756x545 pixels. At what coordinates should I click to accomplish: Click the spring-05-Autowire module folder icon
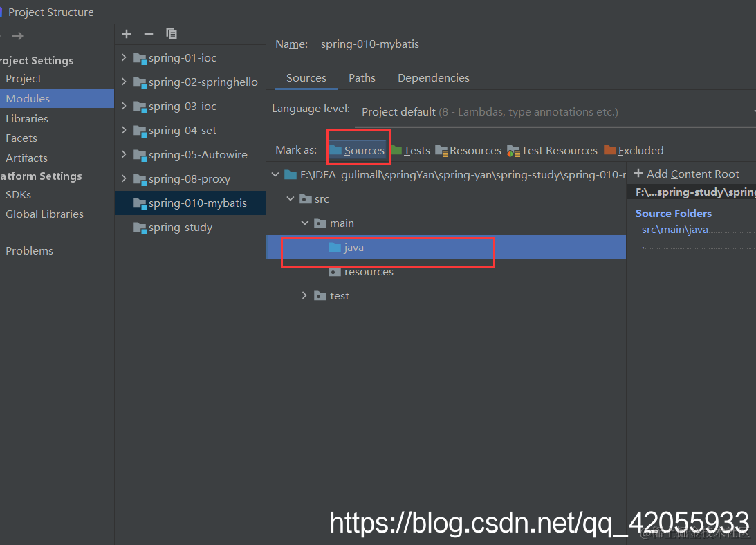click(140, 155)
